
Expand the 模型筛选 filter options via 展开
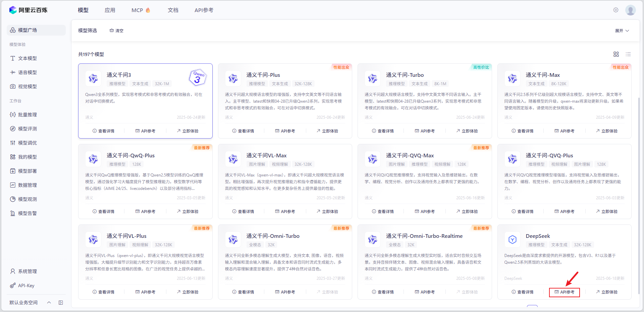coord(622,31)
